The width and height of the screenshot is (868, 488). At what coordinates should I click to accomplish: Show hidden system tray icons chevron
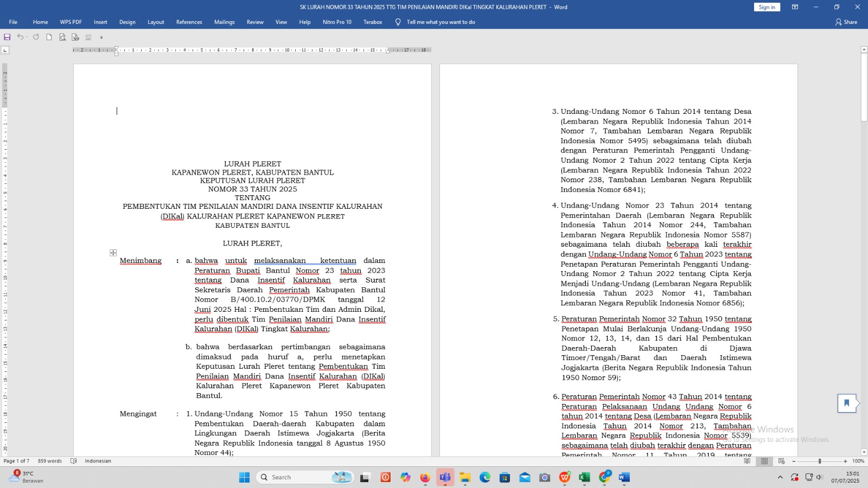[x=780, y=477]
